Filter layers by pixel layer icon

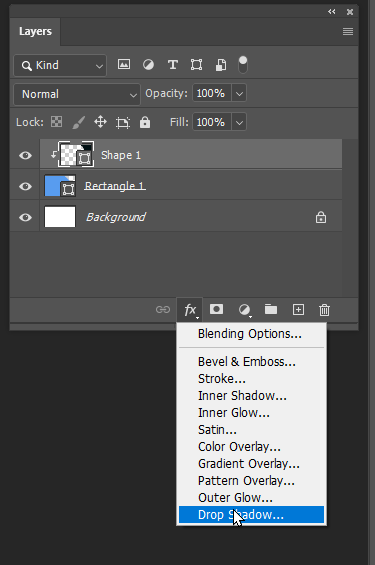coord(124,65)
